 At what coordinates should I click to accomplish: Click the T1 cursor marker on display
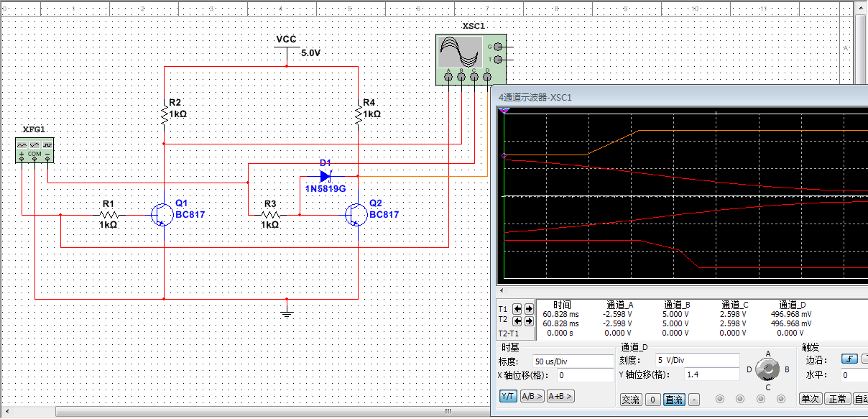[x=504, y=111]
